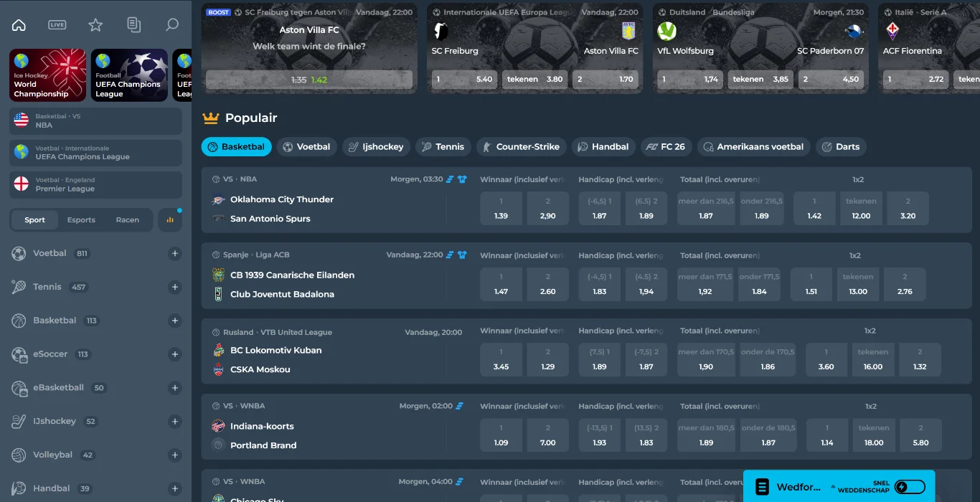Screen dimensions: 980x502
Task: Switch to the Racen tab
Action: pyautogui.click(x=128, y=219)
